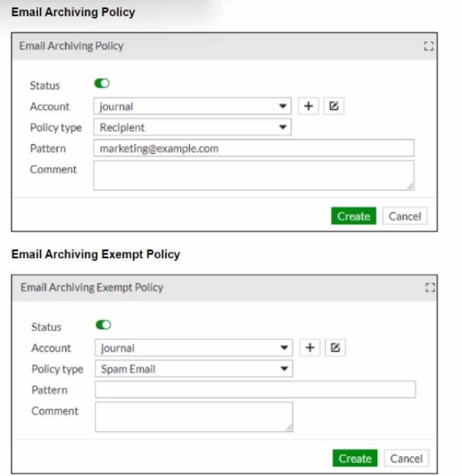Click Pattern field containing marketing@example.com
This screenshot has width=462, height=476.
coord(253,148)
